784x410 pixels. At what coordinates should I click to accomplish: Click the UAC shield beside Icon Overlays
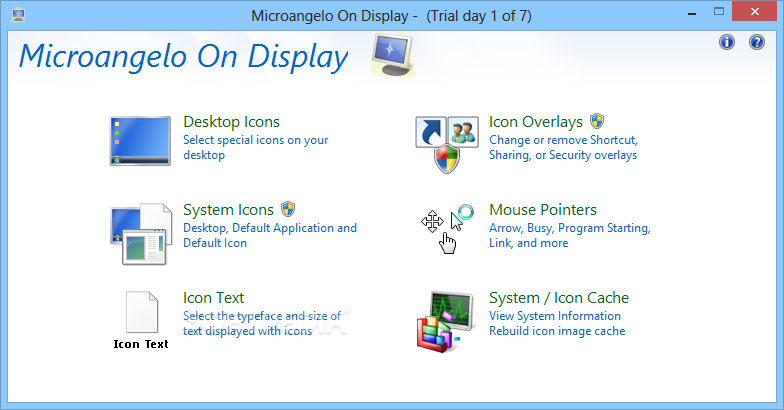coord(597,121)
